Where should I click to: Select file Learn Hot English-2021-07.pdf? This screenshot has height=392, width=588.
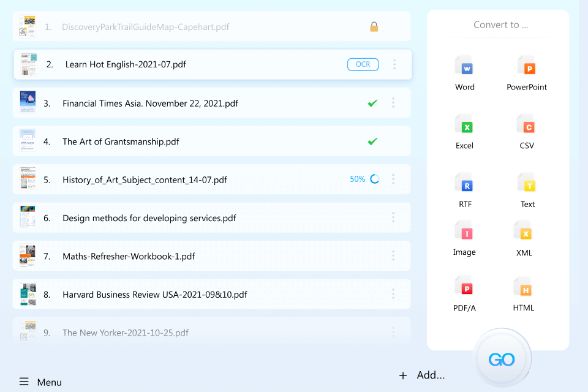(x=213, y=64)
